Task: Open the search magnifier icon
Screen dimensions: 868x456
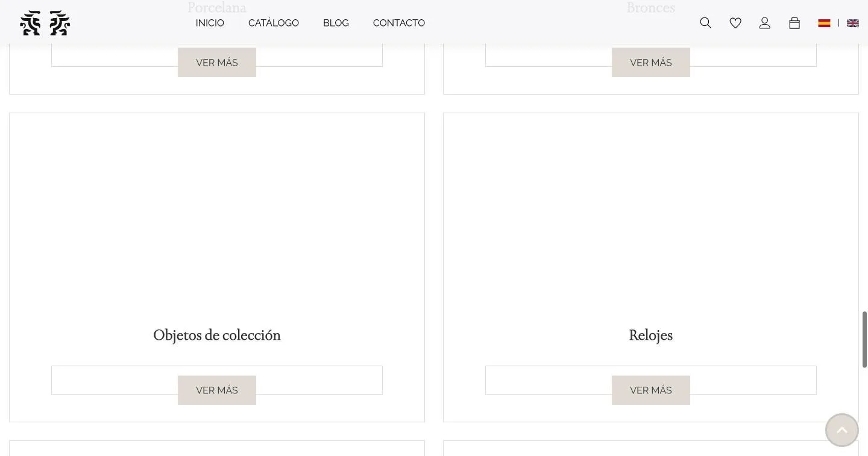Action: point(706,23)
